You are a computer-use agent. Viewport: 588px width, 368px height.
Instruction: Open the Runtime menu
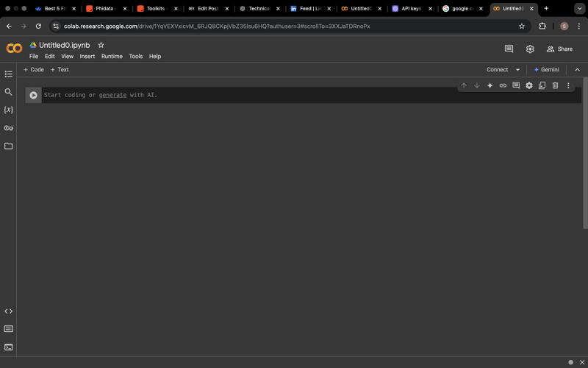112,56
